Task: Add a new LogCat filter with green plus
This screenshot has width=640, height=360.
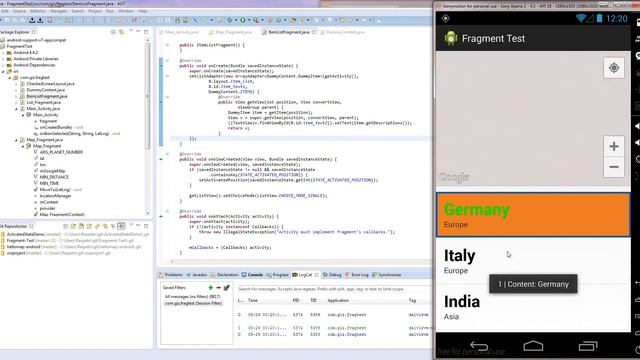Action: [211, 287]
